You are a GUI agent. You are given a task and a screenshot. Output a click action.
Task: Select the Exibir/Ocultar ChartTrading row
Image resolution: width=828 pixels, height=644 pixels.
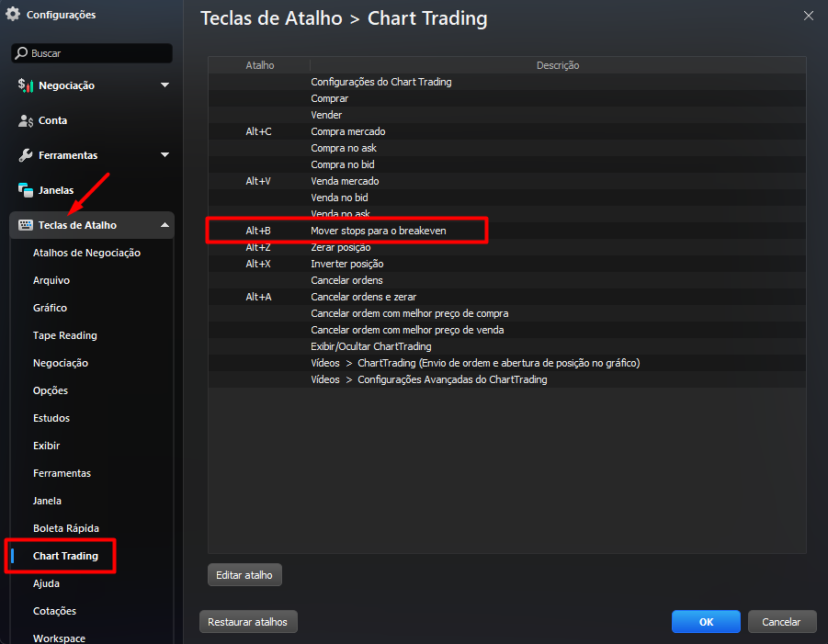pos(507,346)
